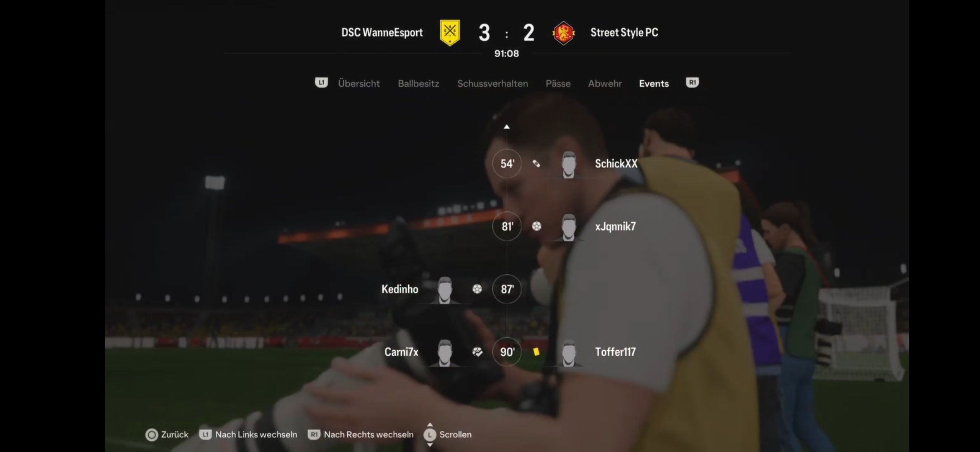Click the L1 bumper icon beside Übersicht
980x452 pixels.
pos(321,82)
